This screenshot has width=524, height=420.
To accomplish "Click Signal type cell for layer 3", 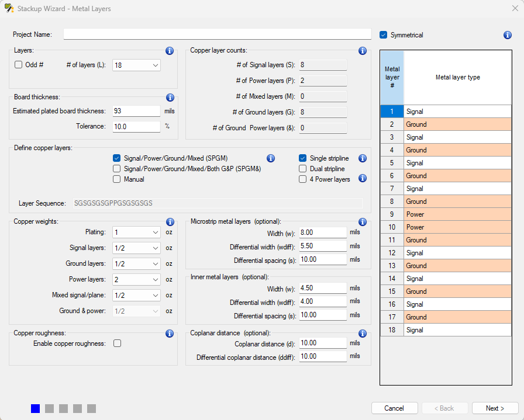I will pos(457,137).
